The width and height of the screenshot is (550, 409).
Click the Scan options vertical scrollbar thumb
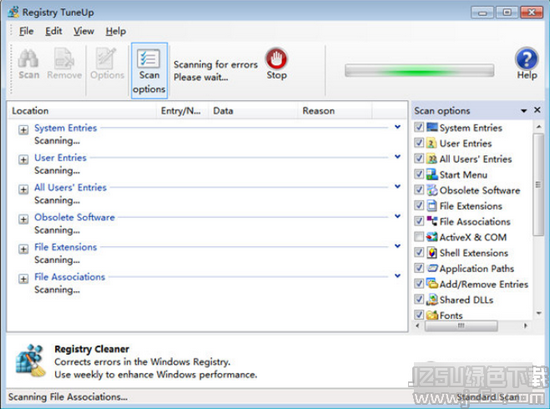(x=538, y=184)
